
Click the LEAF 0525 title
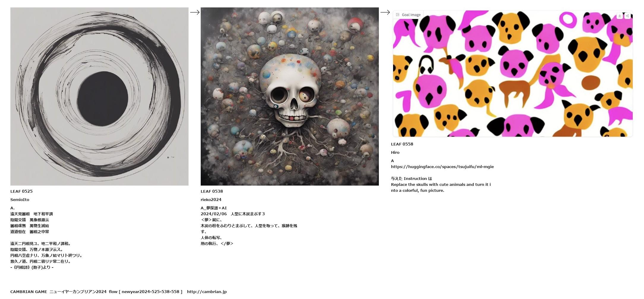[x=21, y=191]
